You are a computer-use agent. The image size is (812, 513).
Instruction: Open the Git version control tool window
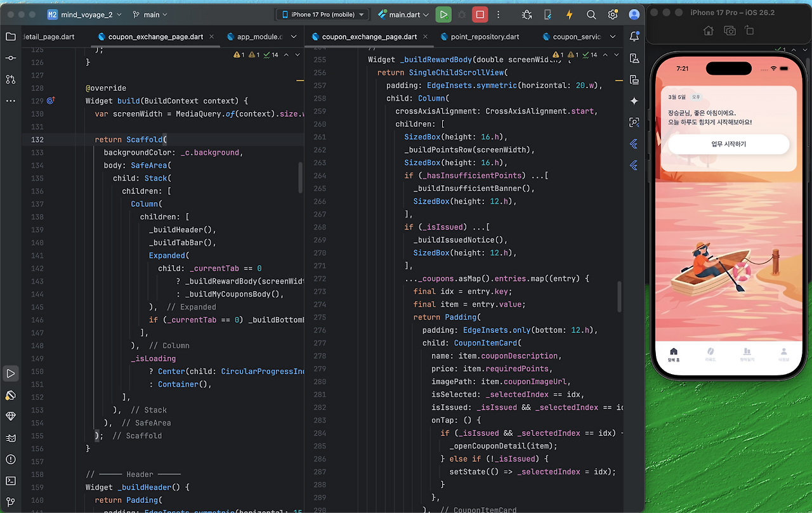[11, 502]
